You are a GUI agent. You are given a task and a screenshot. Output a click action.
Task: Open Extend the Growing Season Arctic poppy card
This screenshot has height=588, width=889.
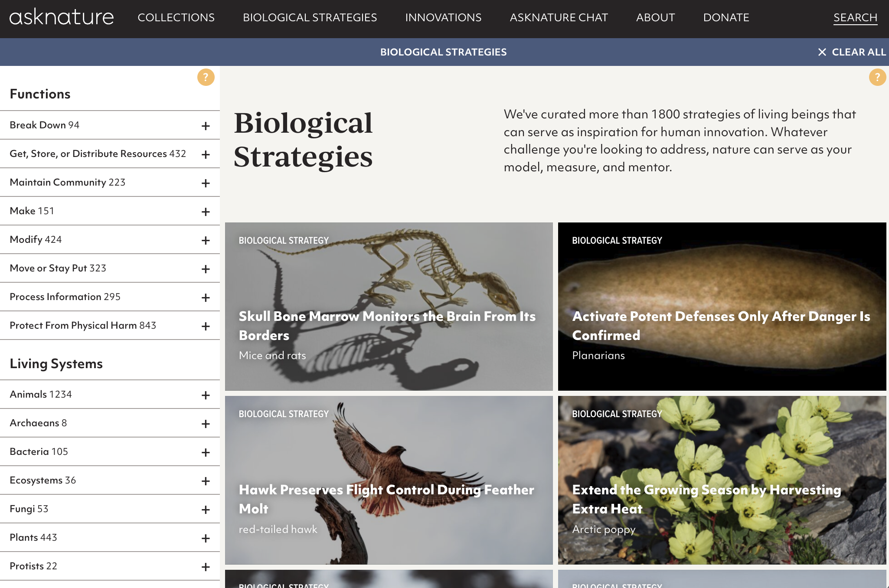tap(722, 480)
